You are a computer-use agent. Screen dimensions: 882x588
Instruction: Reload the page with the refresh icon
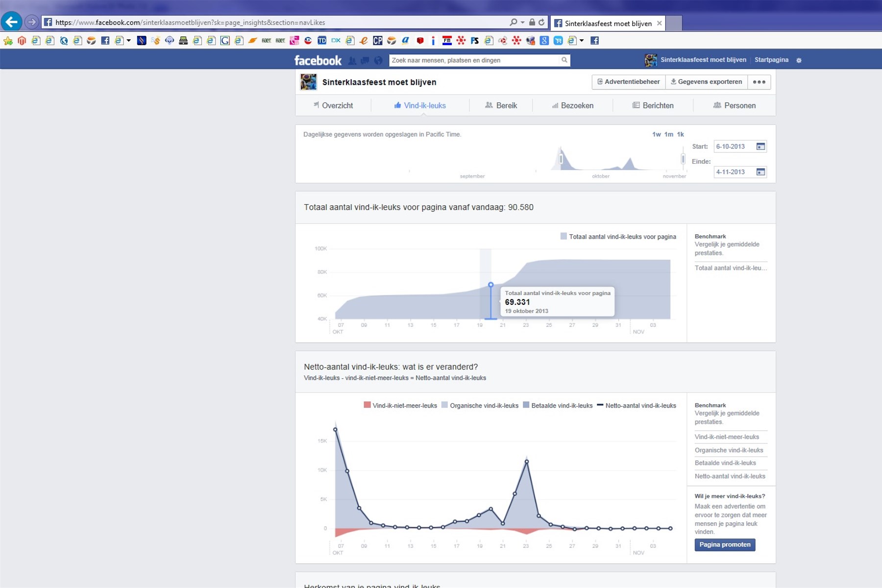541,22
